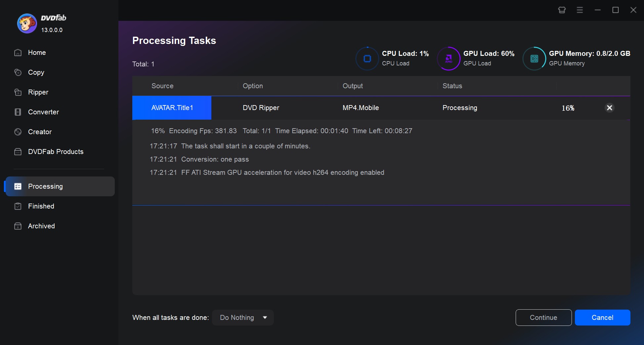Image resolution: width=644 pixels, height=345 pixels.
Task: Click the Output column header
Action: [x=353, y=86]
